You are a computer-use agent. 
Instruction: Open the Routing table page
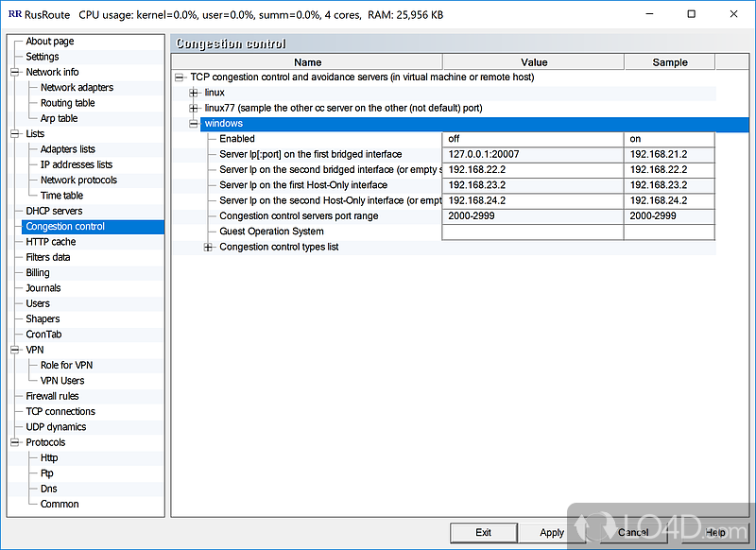tap(67, 103)
